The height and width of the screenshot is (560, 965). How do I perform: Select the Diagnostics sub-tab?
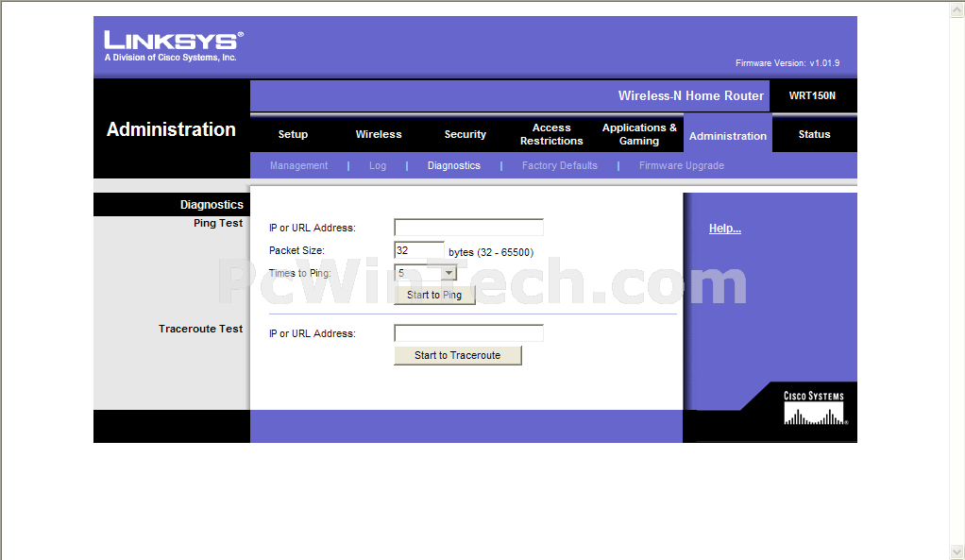pyautogui.click(x=453, y=165)
